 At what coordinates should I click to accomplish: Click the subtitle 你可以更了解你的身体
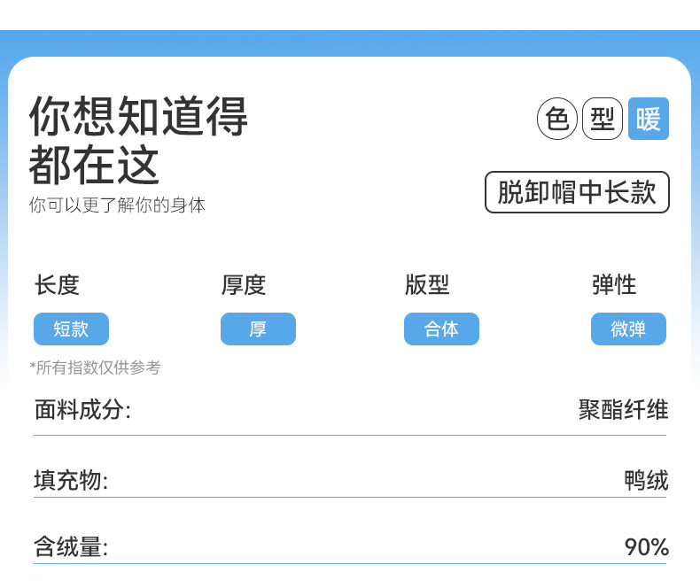point(117,205)
